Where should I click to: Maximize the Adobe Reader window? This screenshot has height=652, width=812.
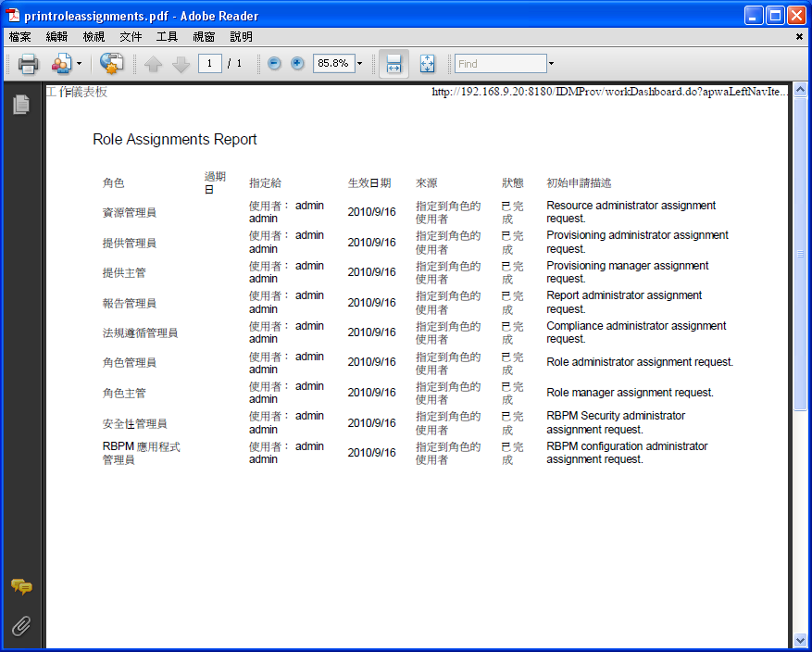coord(775,16)
